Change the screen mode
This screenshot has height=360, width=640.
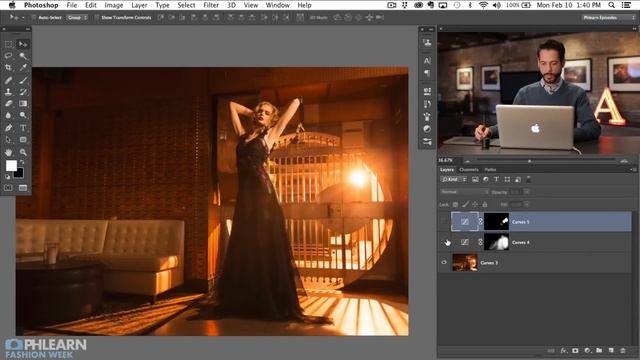23,188
